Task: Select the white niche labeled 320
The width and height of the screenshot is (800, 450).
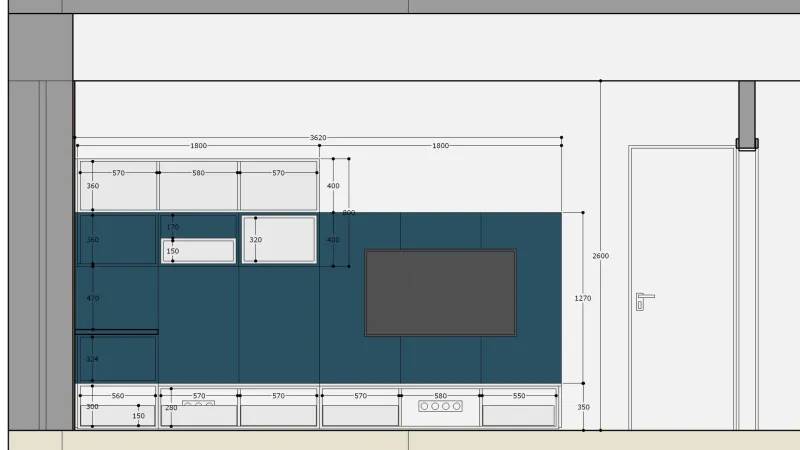Action: coord(279,240)
